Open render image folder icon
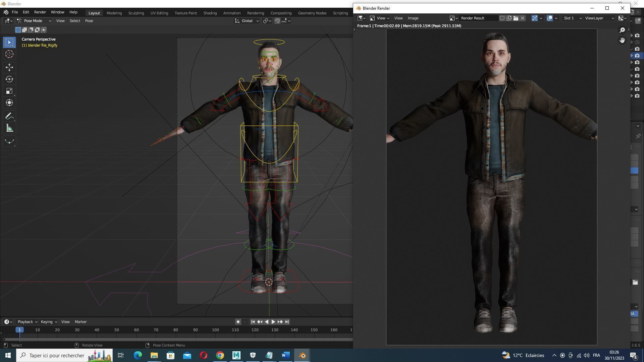Screen dimensions: 644x362 click(516, 18)
